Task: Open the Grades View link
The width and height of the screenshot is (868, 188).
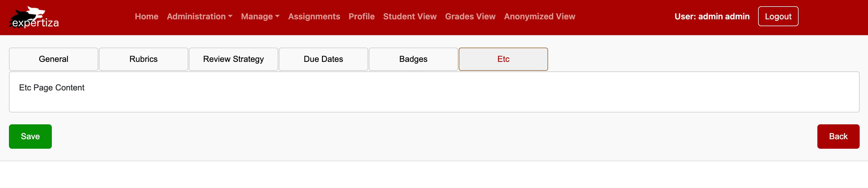Action: [470, 16]
